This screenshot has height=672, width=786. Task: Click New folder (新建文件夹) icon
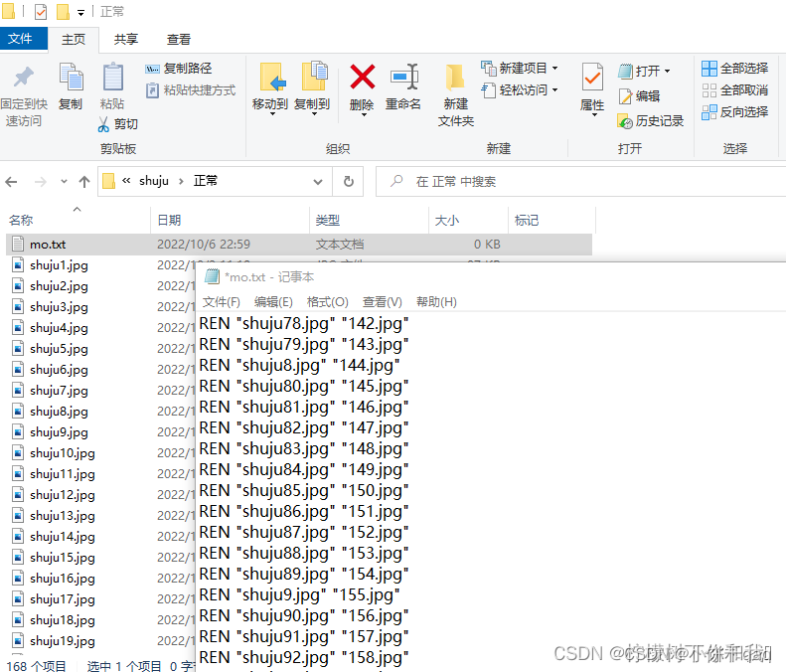(455, 77)
